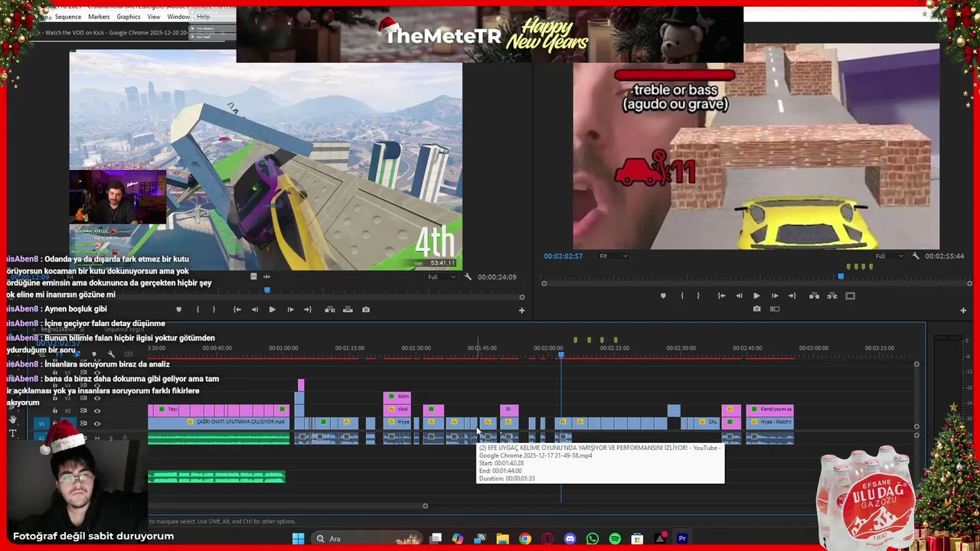Open the View menu
Image resolution: width=980 pixels, height=551 pixels.
[x=154, y=17]
